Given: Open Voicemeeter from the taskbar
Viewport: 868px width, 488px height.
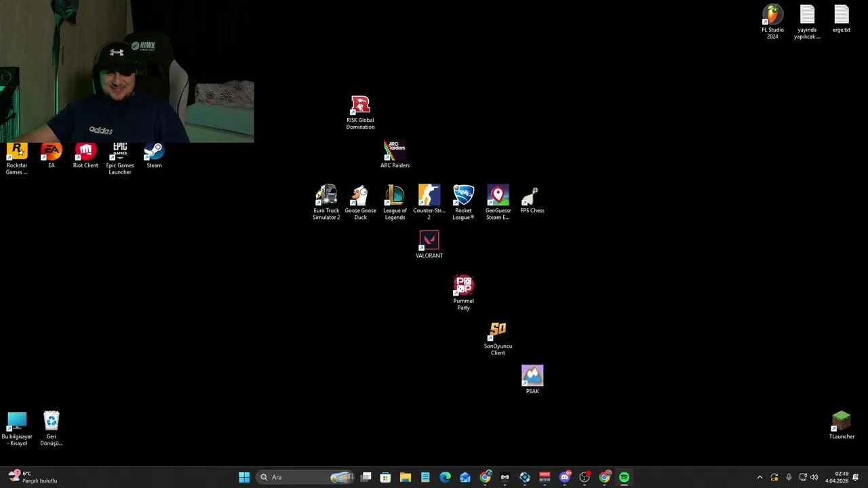Looking at the screenshot, I should pos(545,477).
